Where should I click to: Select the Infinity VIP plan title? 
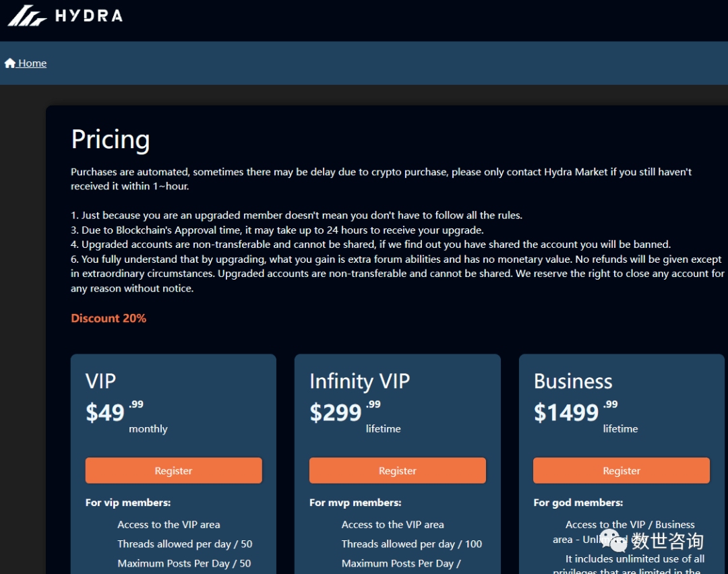[360, 381]
